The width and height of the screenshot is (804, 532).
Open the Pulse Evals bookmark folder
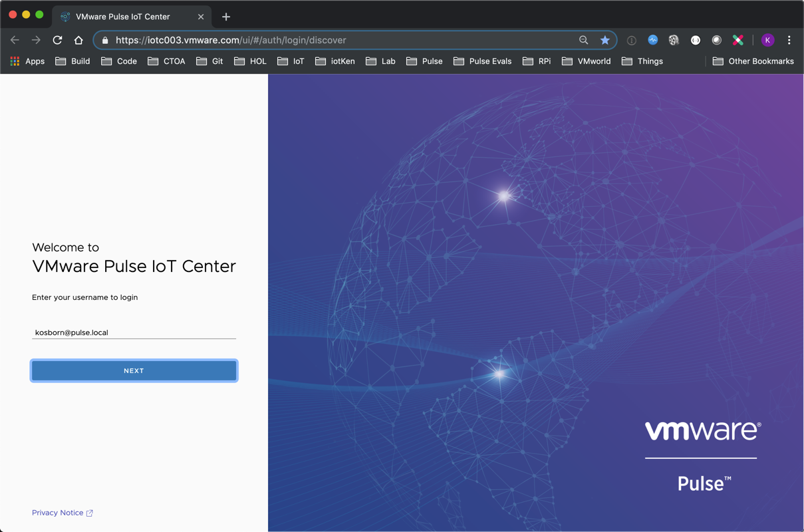click(x=483, y=61)
